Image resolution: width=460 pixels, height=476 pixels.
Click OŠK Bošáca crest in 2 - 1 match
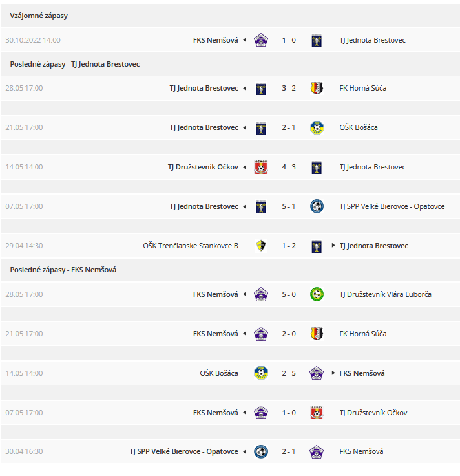tap(317, 127)
